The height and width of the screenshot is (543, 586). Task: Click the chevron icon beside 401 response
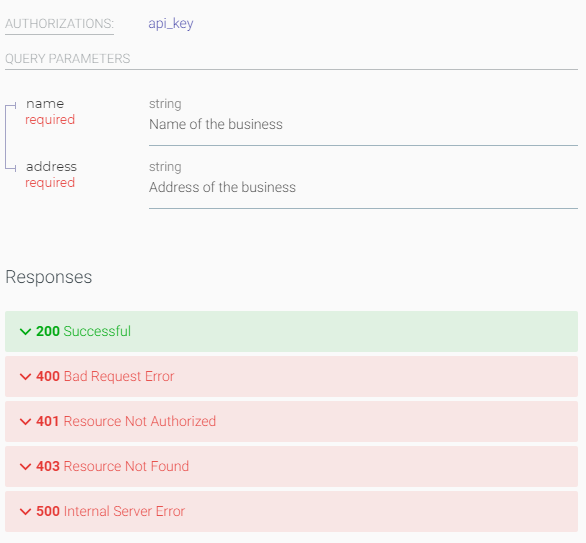click(x=25, y=422)
